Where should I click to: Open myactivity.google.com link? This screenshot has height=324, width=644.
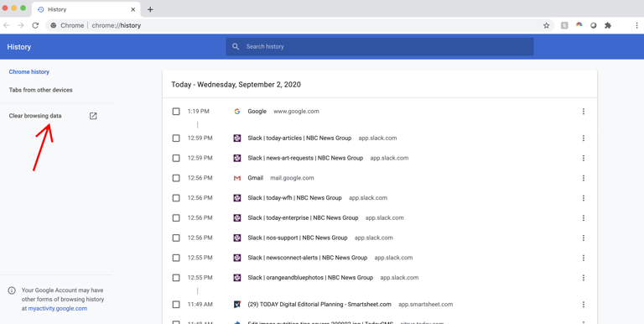coord(58,308)
